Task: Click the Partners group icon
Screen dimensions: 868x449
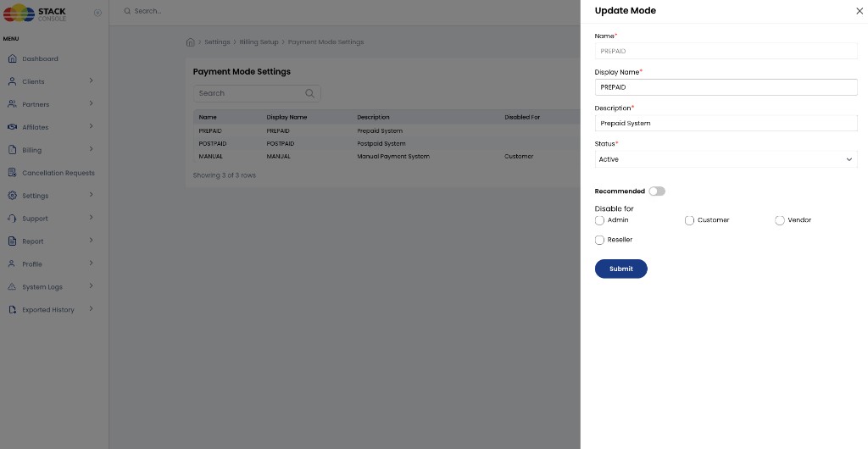Action: click(x=12, y=104)
